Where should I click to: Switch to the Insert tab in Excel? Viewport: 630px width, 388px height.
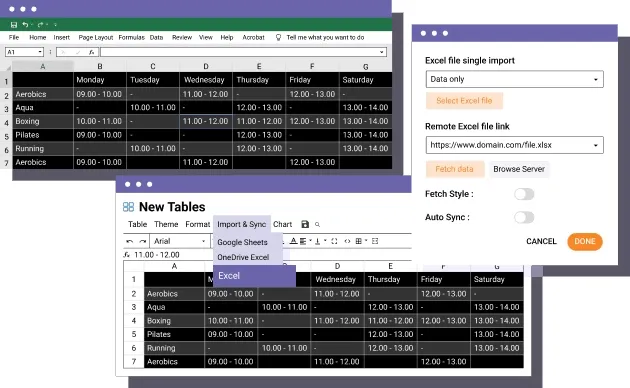(x=61, y=37)
